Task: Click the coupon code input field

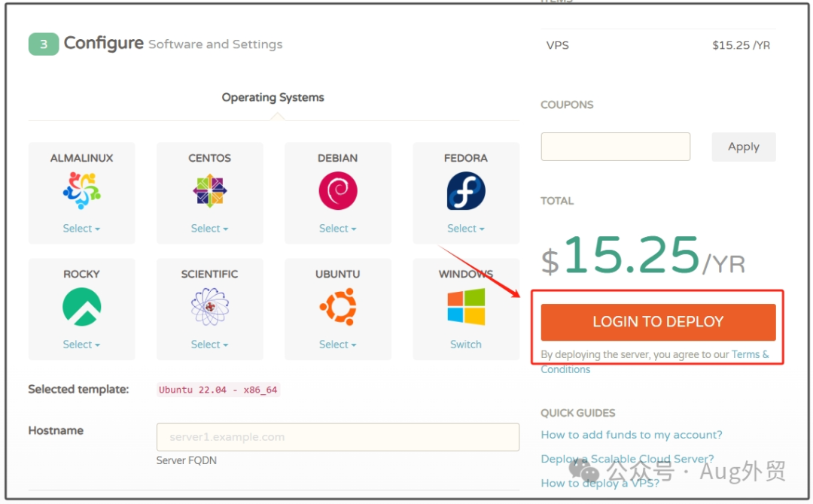Action: point(616,147)
